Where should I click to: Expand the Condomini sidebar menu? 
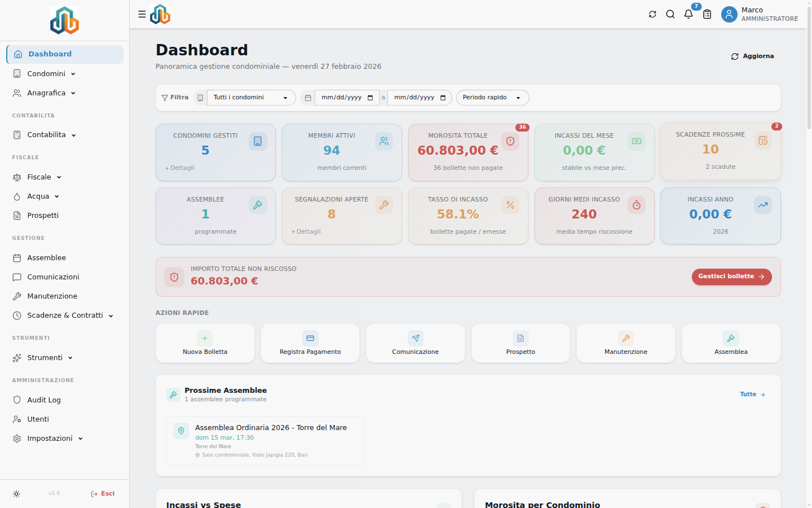pyautogui.click(x=65, y=74)
